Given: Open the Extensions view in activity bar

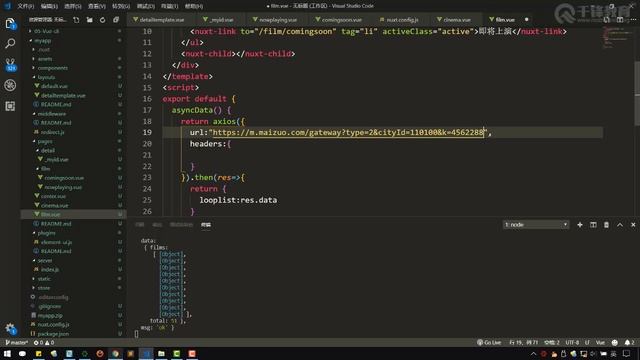Looking at the screenshot, I should click(10, 106).
